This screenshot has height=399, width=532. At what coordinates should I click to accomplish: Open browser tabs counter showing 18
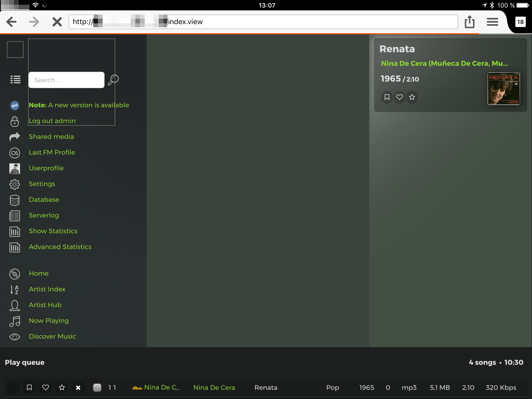(x=520, y=22)
